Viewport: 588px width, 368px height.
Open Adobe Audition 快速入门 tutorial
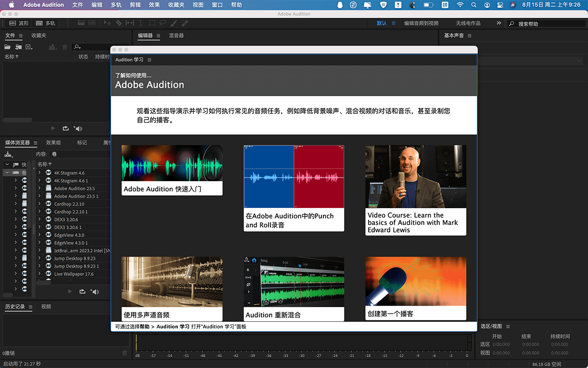click(x=172, y=170)
